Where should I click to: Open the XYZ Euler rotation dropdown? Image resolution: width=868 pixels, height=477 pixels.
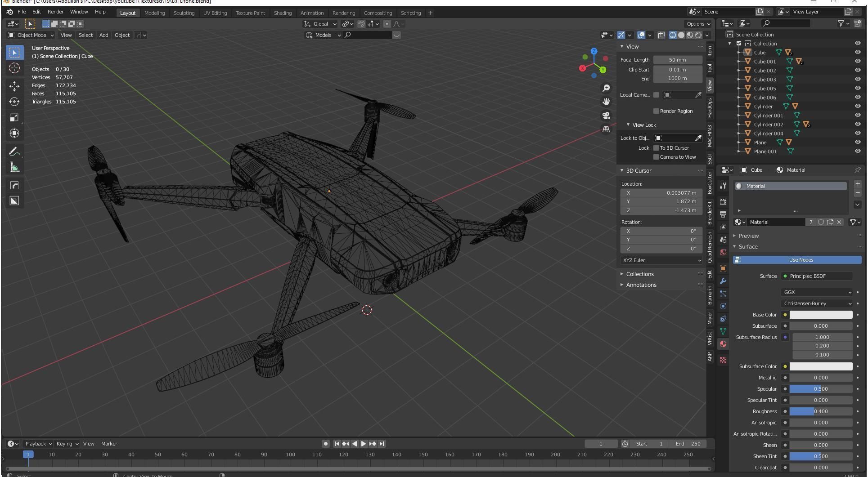click(661, 260)
